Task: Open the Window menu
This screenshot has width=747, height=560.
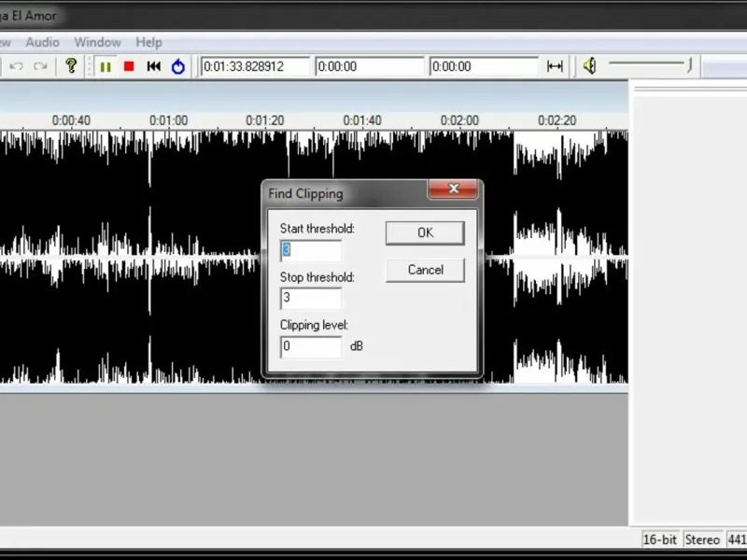Action: click(98, 42)
